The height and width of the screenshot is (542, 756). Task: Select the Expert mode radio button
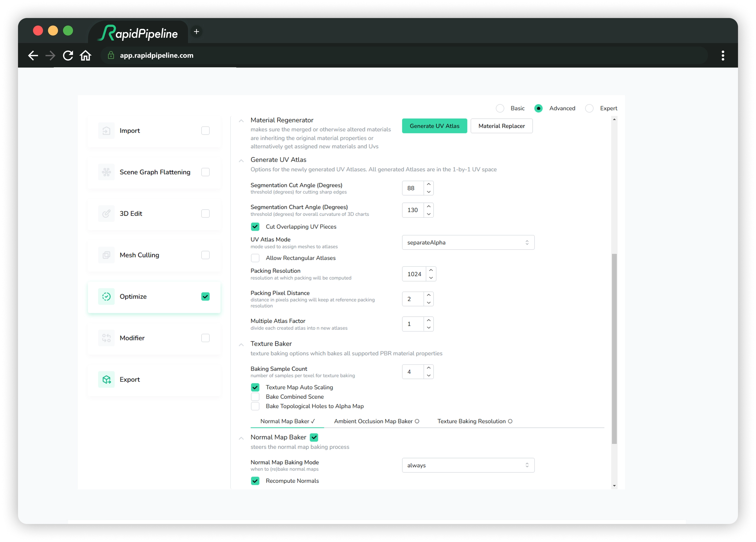[x=589, y=108]
